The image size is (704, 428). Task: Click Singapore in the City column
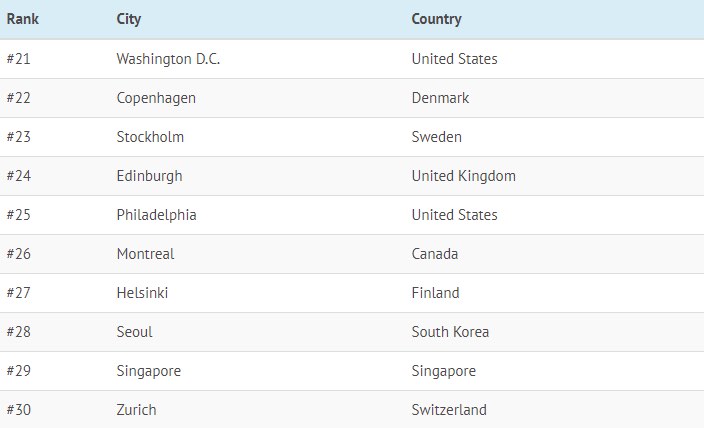149,371
